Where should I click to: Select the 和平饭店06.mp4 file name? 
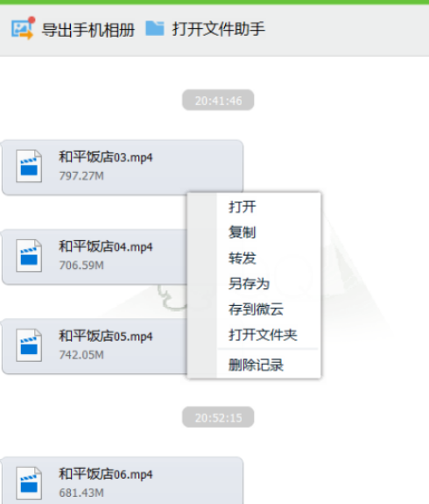pos(106,474)
